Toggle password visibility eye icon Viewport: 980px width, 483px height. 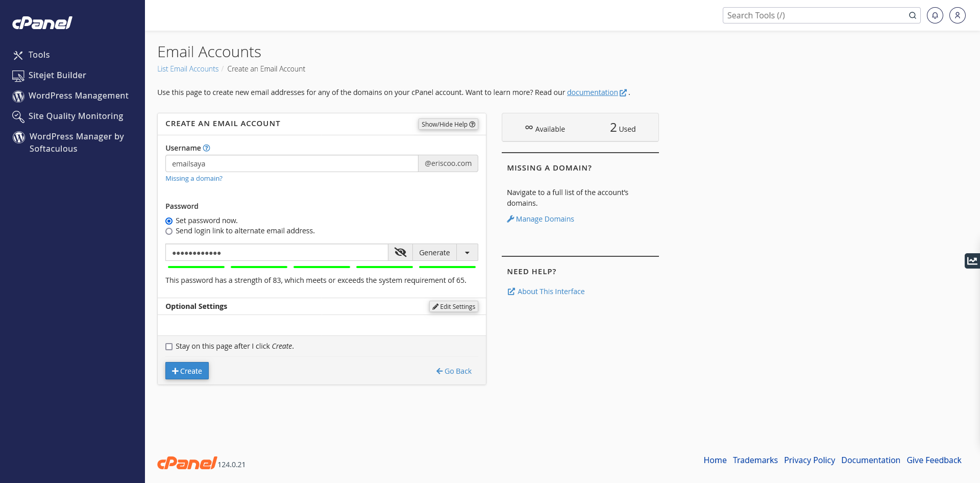[400, 252]
